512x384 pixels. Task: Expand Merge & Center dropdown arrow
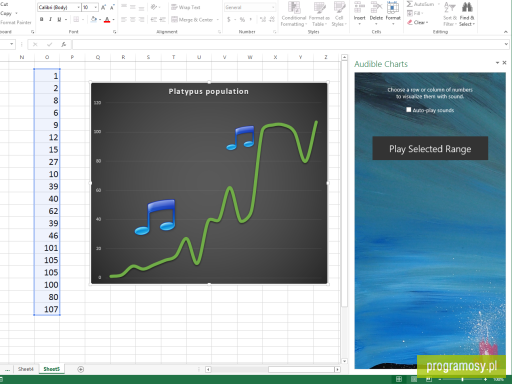pyautogui.click(x=218, y=20)
